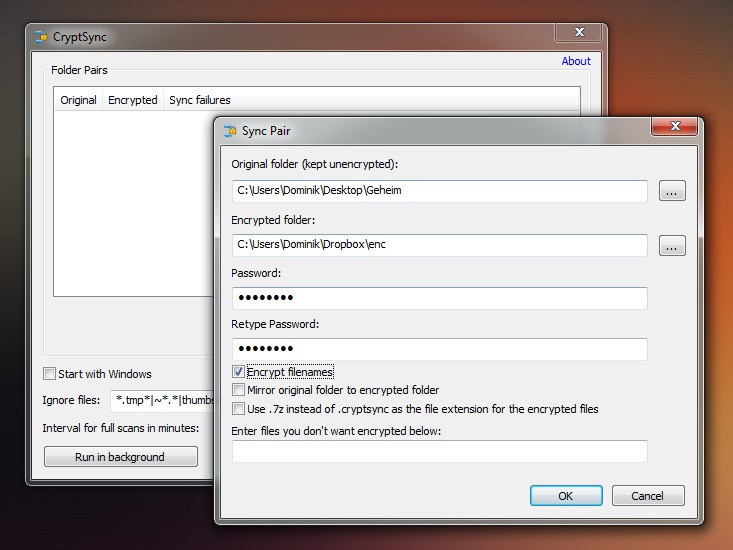Toggle the Start with Windows checkbox
This screenshot has width=733, height=550.
(49, 374)
